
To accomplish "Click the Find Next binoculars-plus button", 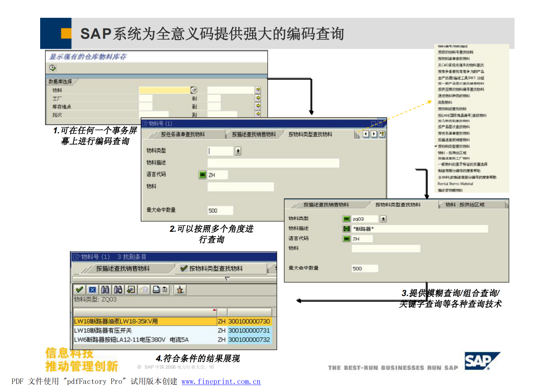I will click(x=118, y=289).
